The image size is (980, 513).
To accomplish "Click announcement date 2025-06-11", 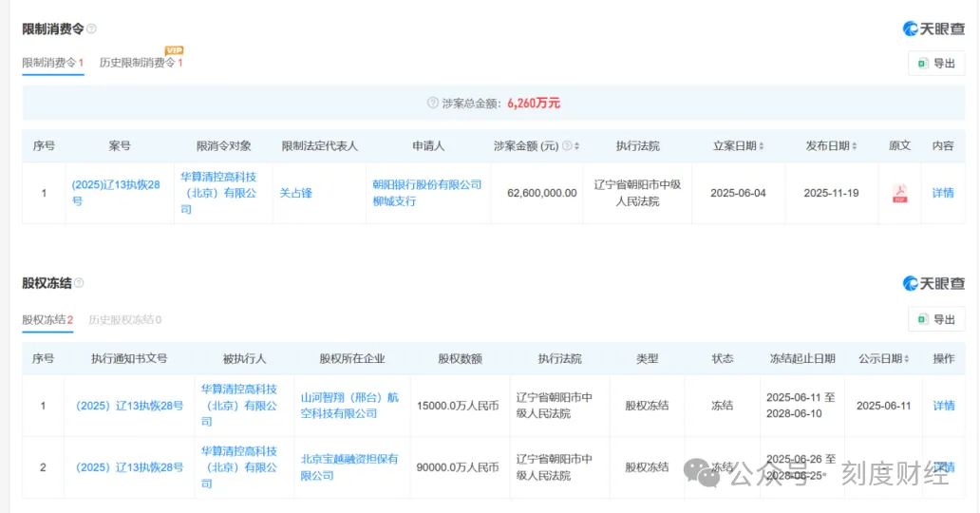I will (884, 406).
